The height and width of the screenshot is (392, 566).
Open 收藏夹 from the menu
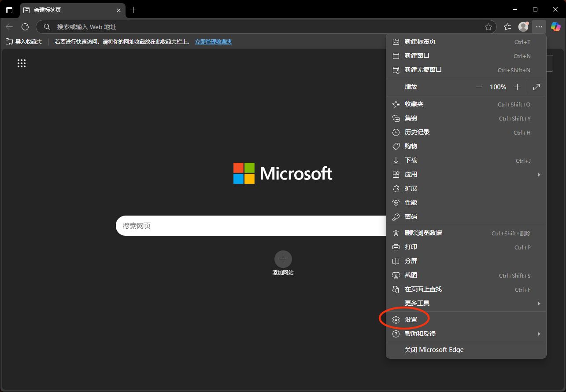pos(466,104)
